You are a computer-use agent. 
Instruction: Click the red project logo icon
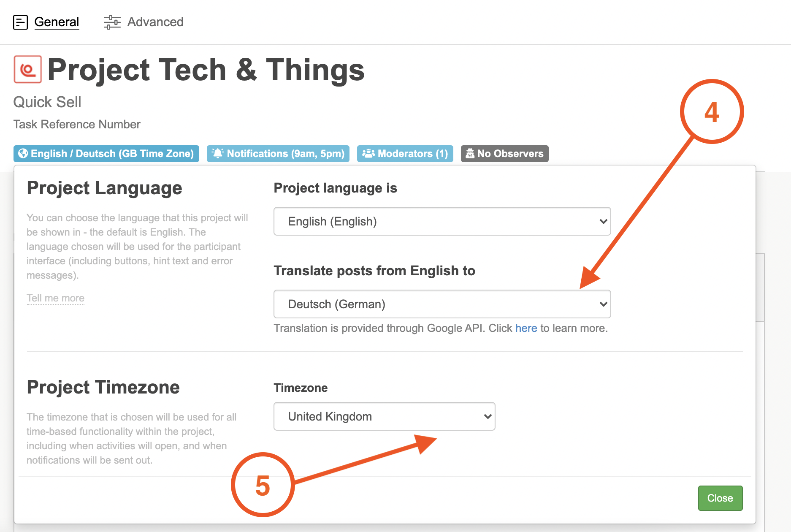[x=28, y=69]
